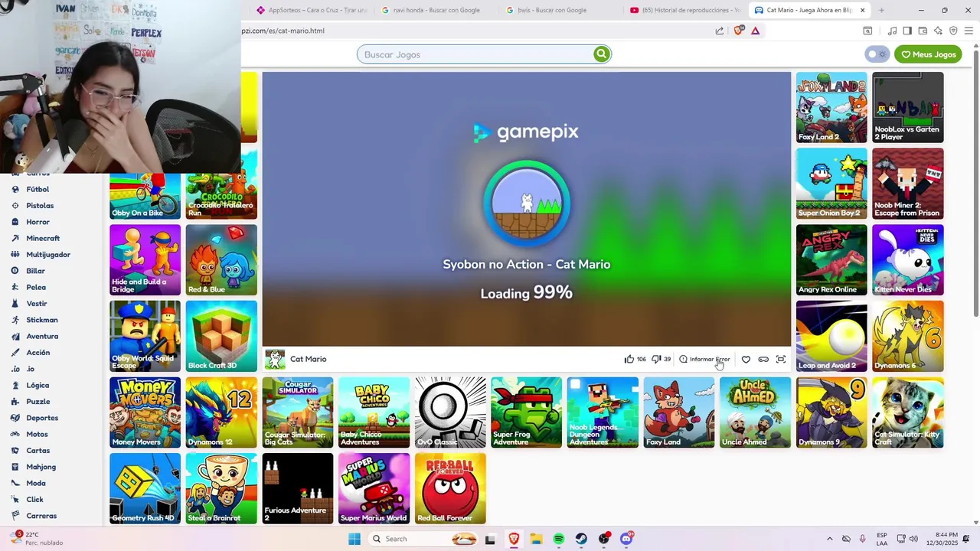Click the Brave Shields lion icon
The image size is (980, 551).
[x=739, y=31]
